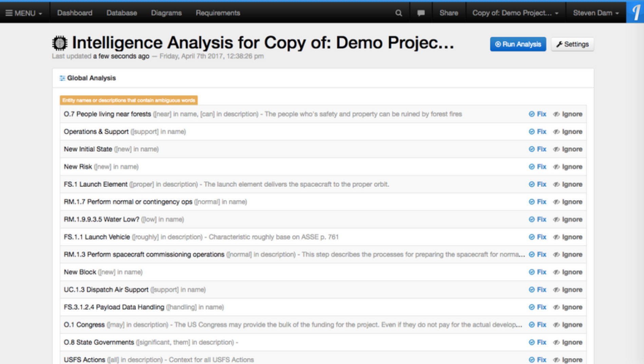This screenshot has height=364, width=644.
Task: Click the Global Analysis sliders icon
Action: pos(62,78)
